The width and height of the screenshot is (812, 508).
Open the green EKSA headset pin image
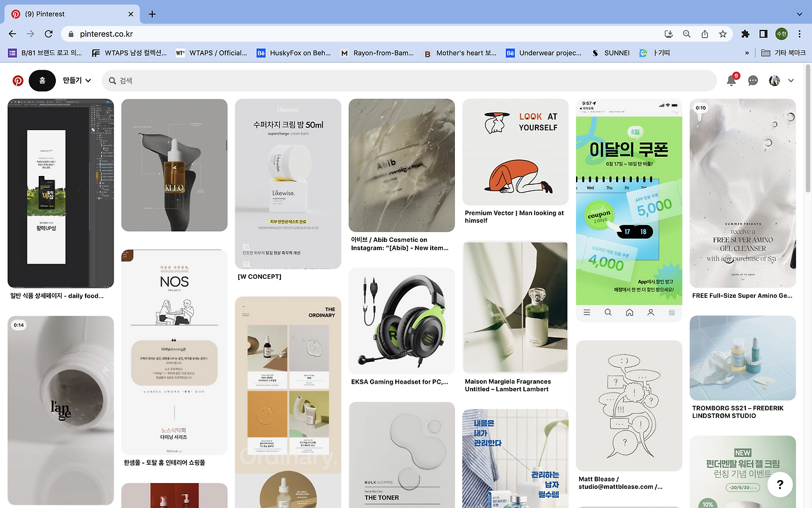[x=402, y=321]
